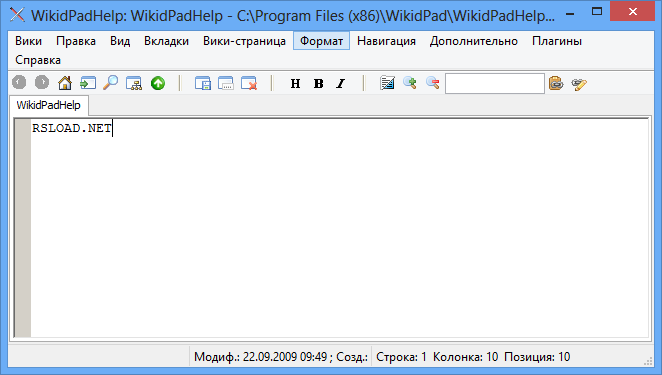This screenshot has height=375, width=662.
Task: Click the view parents tree icon
Action: (134, 83)
